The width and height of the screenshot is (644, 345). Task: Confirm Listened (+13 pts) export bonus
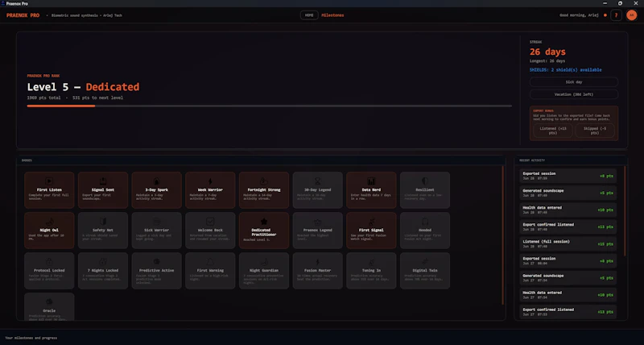pos(553,131)
